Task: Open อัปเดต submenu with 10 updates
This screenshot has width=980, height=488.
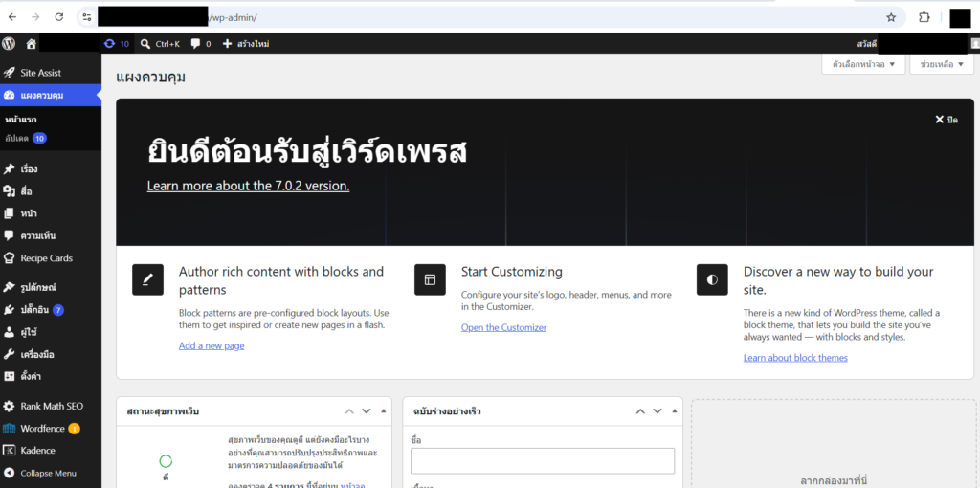Action: pyautogui.click(x=26, y=138)
